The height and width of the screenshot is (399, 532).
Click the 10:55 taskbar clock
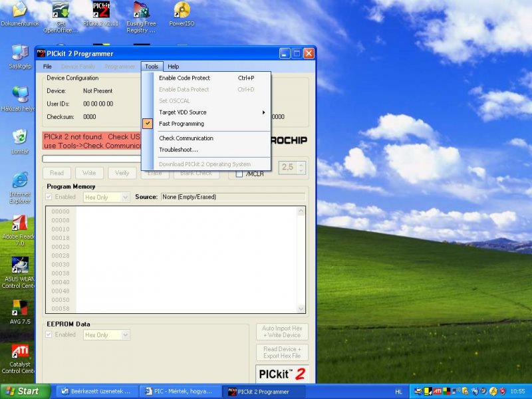(517, 392)
